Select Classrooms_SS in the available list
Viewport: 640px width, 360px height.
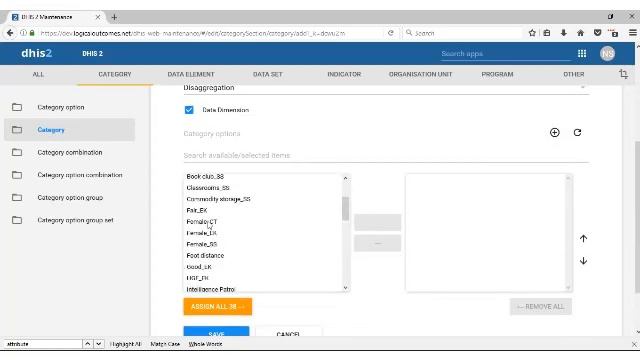point(208,188)
